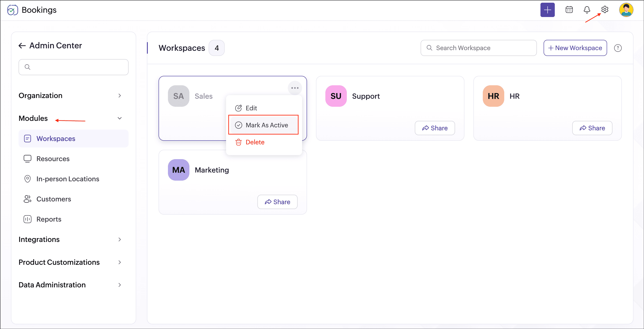Click the Marketing workspace name
The height and width of the screenshot is (329, 644).
212,170
